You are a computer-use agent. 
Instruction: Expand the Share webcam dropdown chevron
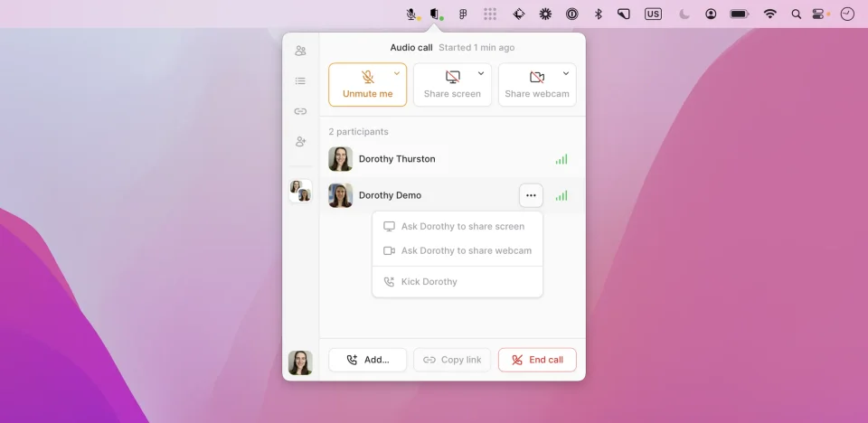(x=566, y=73)
